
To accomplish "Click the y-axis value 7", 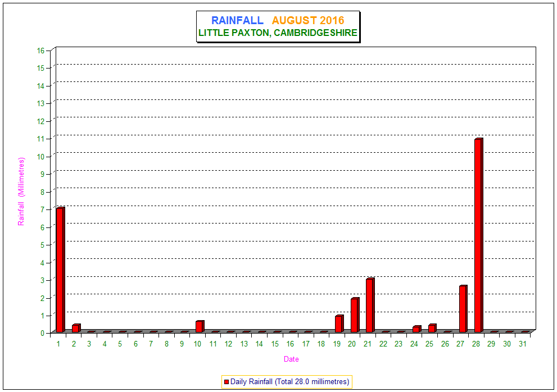I will pyautogui.click(x=42, y=209).
